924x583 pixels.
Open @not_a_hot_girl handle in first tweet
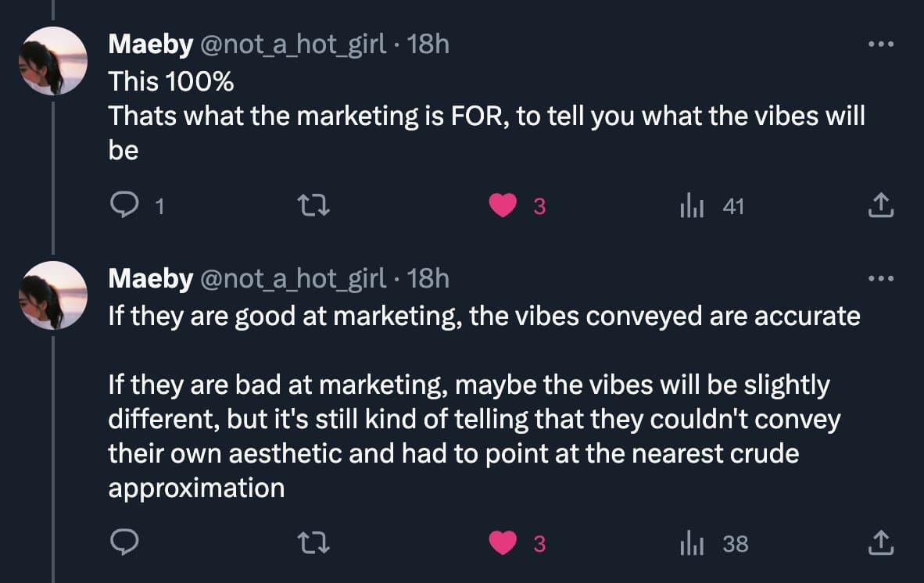(293, 45)
